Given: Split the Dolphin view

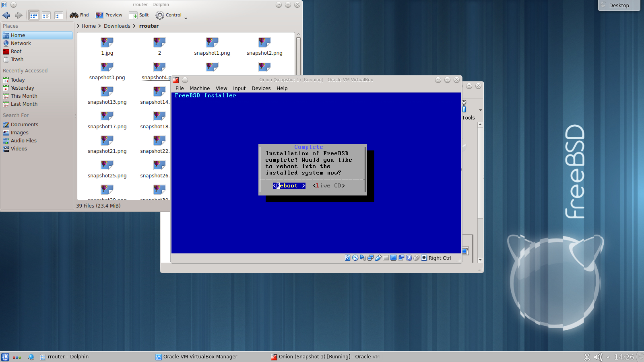Looking at the screenshot, I should tap(139, 15).
